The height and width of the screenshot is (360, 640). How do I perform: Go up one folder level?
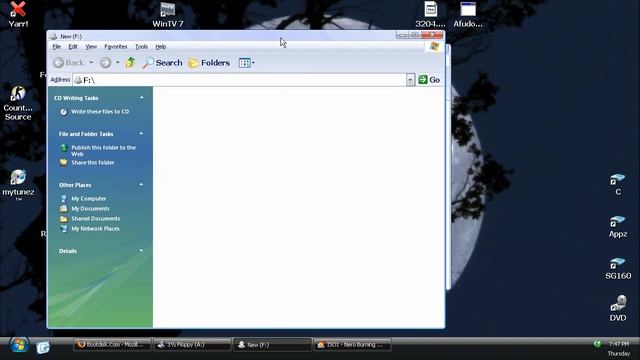[130, 63]
